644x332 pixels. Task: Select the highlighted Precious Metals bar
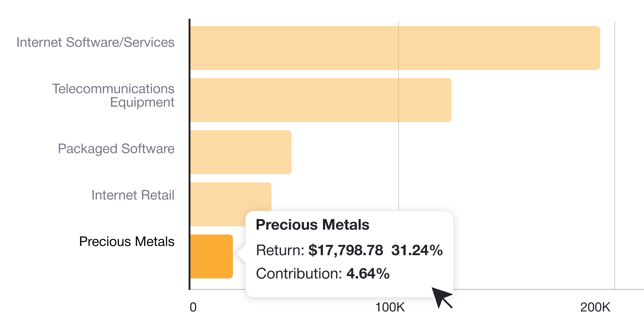pos(211,256)
